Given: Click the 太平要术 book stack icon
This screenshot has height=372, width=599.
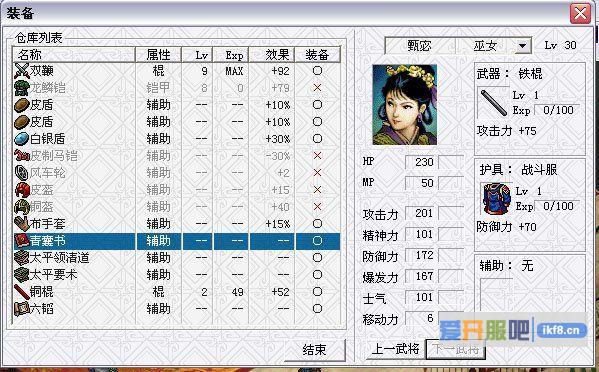Looking at the screenshot, I should (x=22, y=275).
